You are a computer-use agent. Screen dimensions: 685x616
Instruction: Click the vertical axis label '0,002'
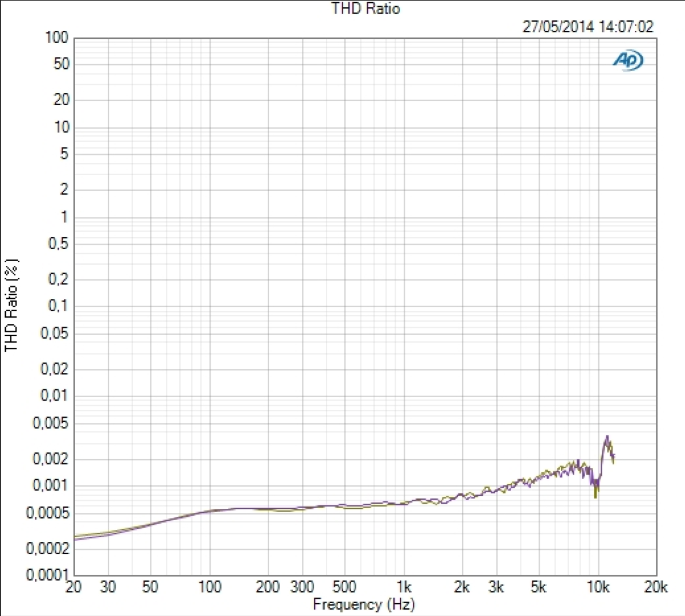[x=50, y=459]
